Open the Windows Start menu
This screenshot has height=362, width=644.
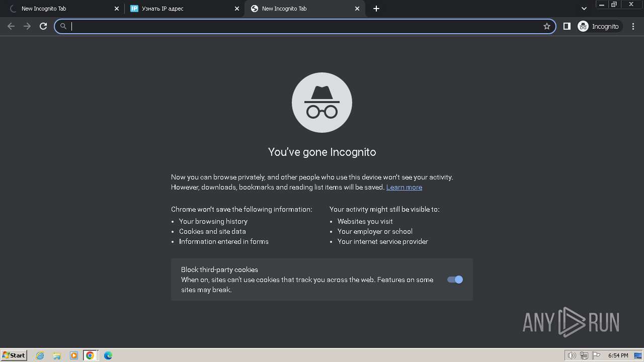(x=14, y=355)
